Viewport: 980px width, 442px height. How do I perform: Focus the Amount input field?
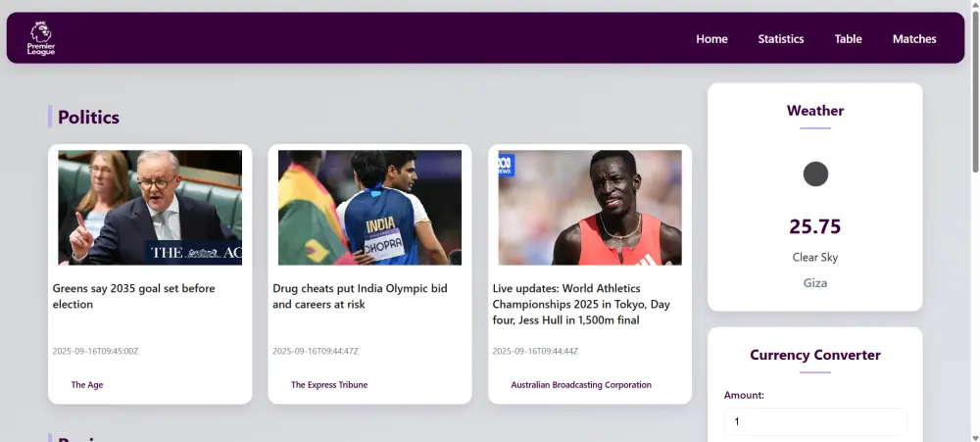[x=815, y=422]
